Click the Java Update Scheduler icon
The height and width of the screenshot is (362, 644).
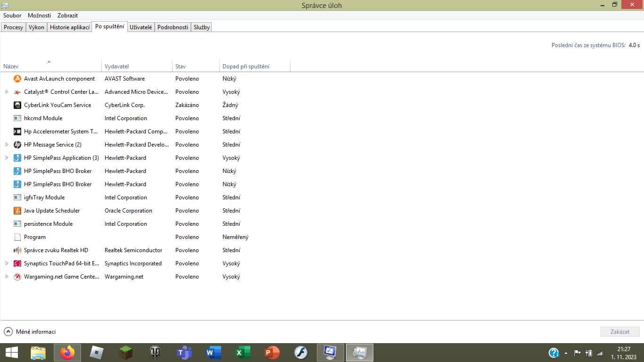tap(17, 211)
